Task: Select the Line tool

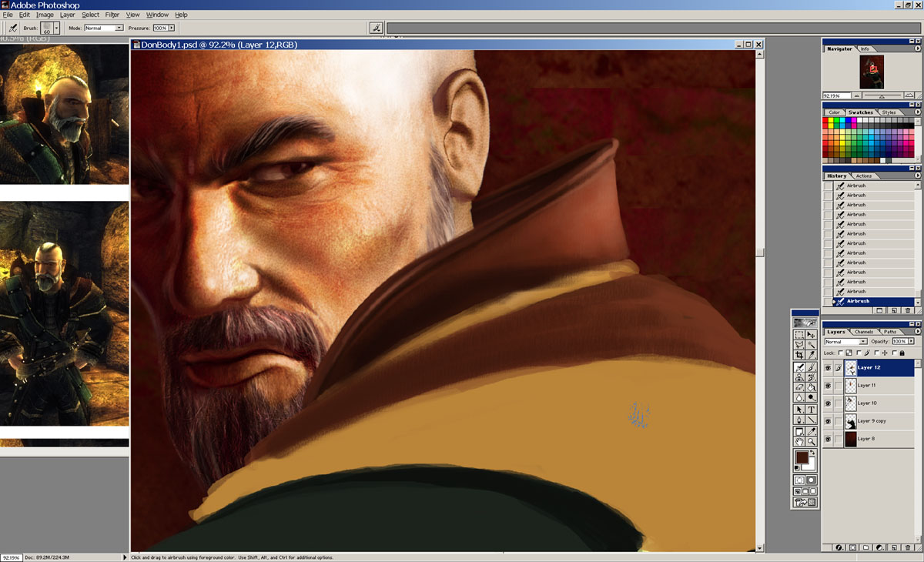Action: point(811,420)
